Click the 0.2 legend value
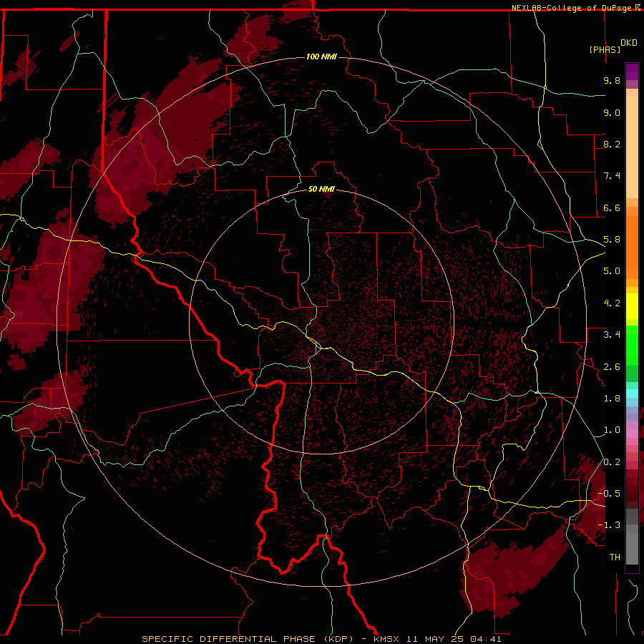The height and width of the screenshot is (644, 644). click(x=612, y=462)
